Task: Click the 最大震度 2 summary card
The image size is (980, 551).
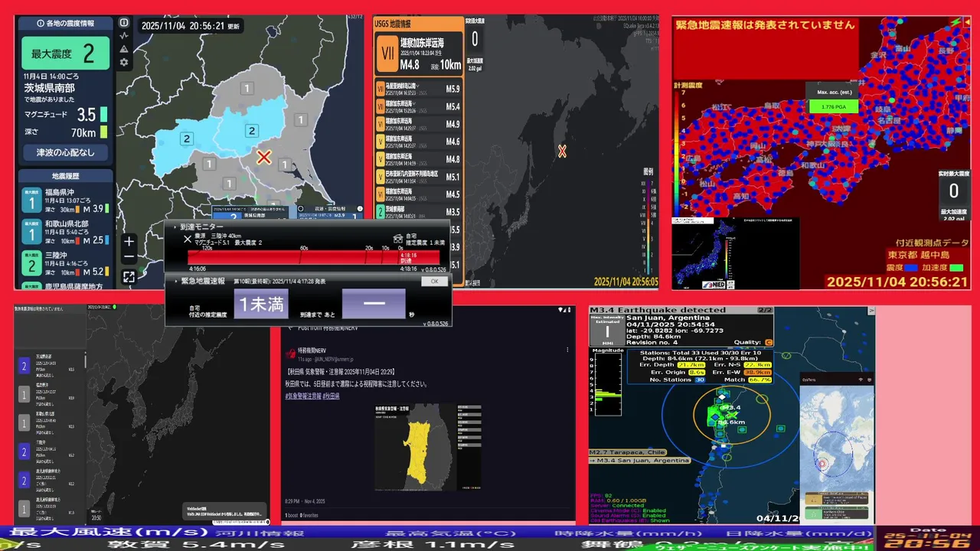Action: (x=65, y=53)
